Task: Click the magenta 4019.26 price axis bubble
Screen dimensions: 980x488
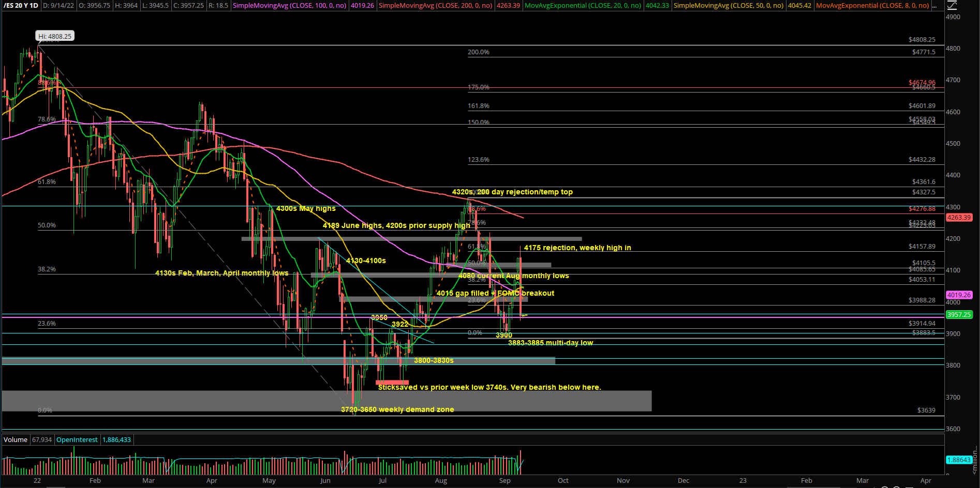Action: 959,295
